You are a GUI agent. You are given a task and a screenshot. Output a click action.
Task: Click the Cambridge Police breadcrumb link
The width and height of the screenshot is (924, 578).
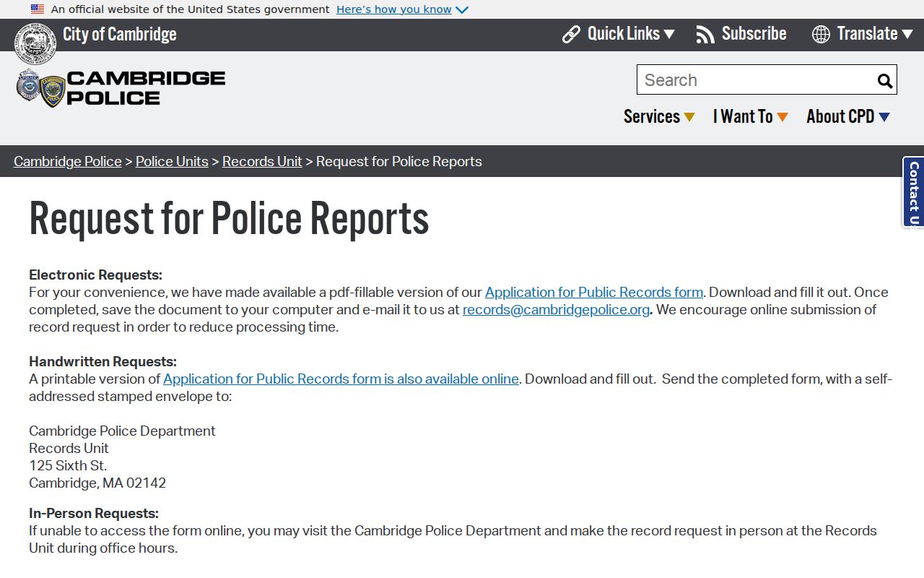click(68, 161)
